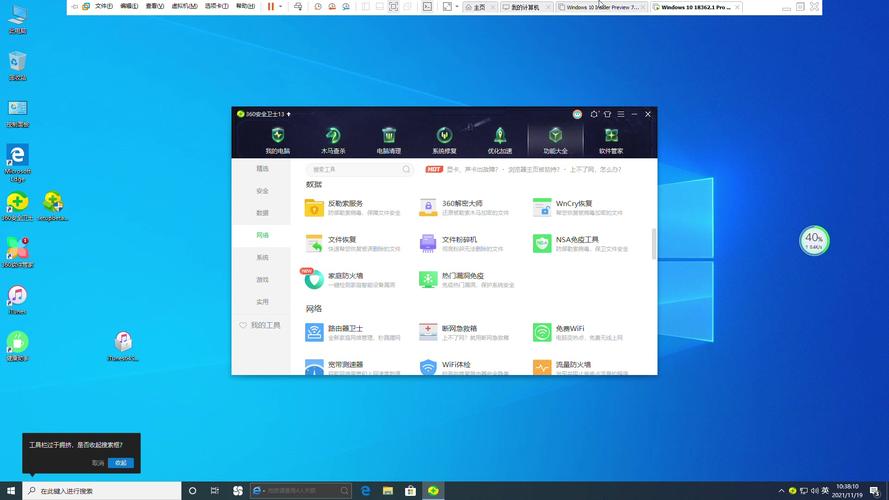The image size is (889, 500).
Task: Select 功能大全 toolbox module
Action: [x=555, y=141]
